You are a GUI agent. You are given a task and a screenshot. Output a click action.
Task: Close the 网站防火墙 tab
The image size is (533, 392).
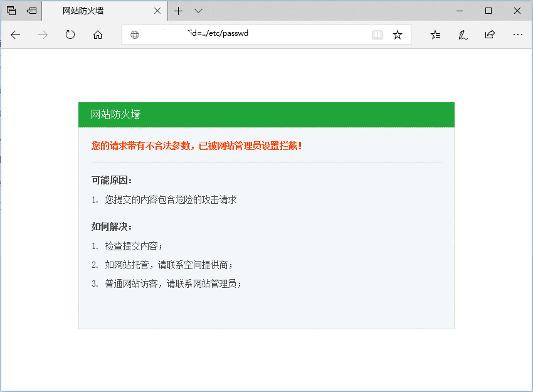coord(157,11)
